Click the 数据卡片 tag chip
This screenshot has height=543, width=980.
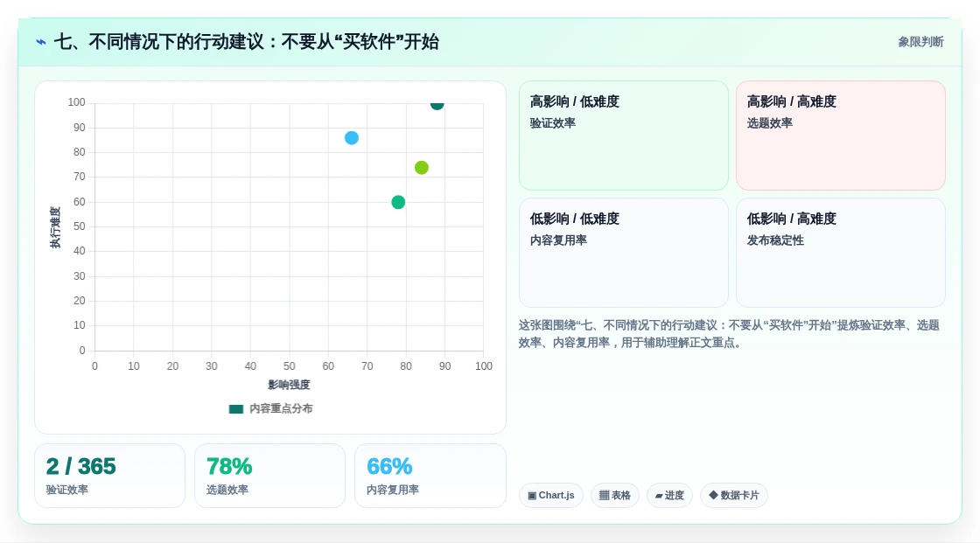click(734, 496)
